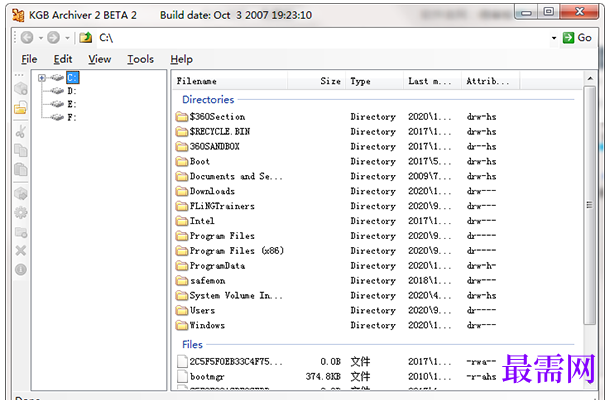Screen dimensions: 614x400
Task: Click the Copy icon in sidebar
Action: coord(21,150)
